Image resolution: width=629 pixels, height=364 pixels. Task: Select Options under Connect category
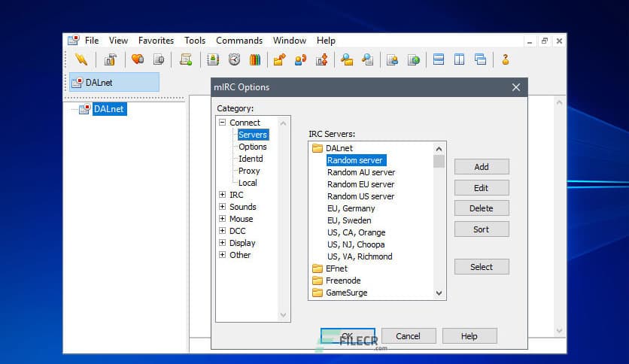tap(252, 147)
